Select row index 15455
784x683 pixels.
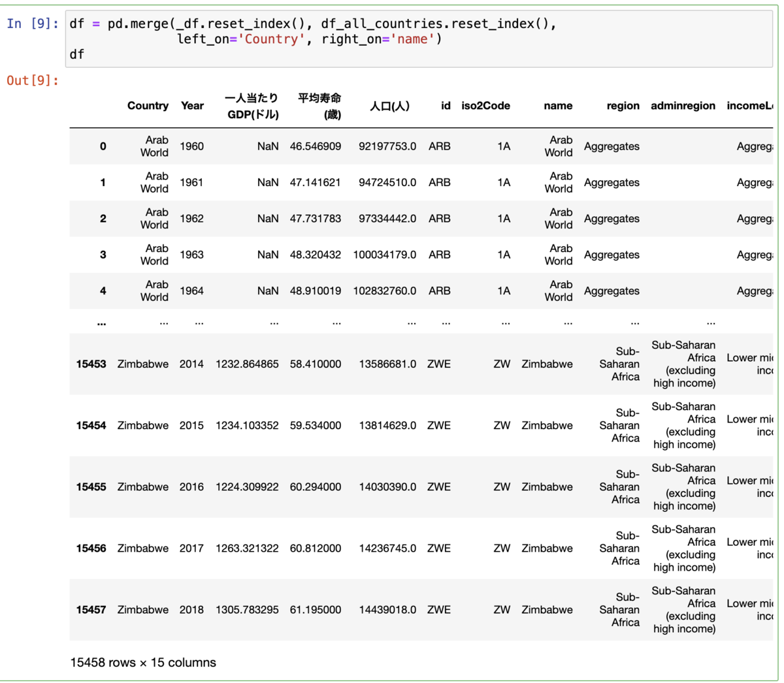(x=91, y=487)
